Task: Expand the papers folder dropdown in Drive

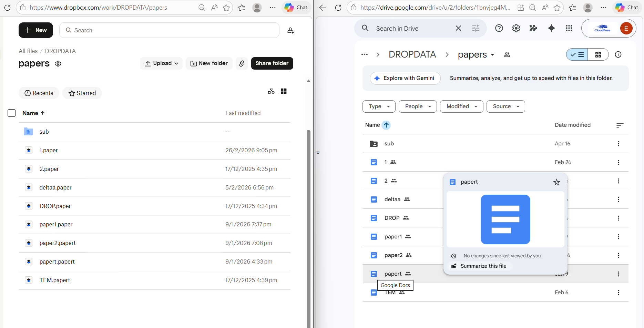Action: 492,55
